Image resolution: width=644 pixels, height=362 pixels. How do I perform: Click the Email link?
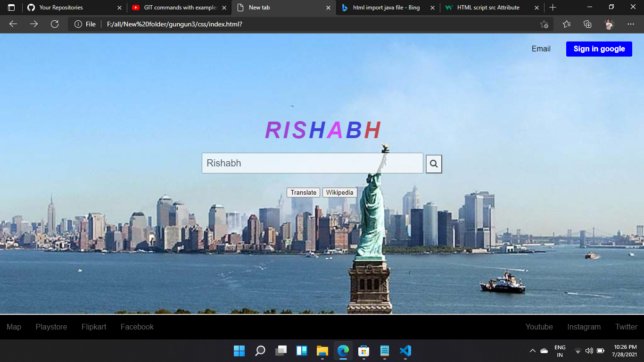(x=541, y=49)
